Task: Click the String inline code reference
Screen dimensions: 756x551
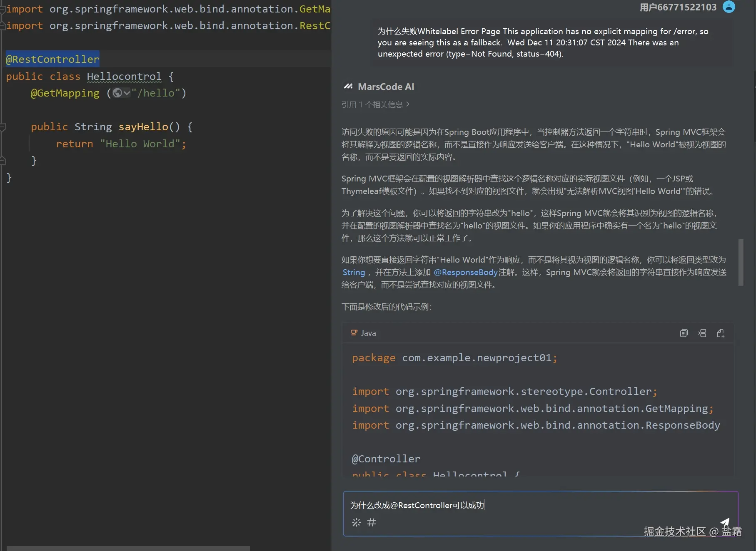Action: (354, 272)
